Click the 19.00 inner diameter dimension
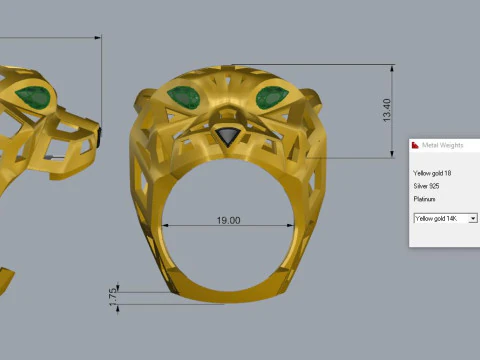This screenshot has height=360, width=480. click(228, 220)
